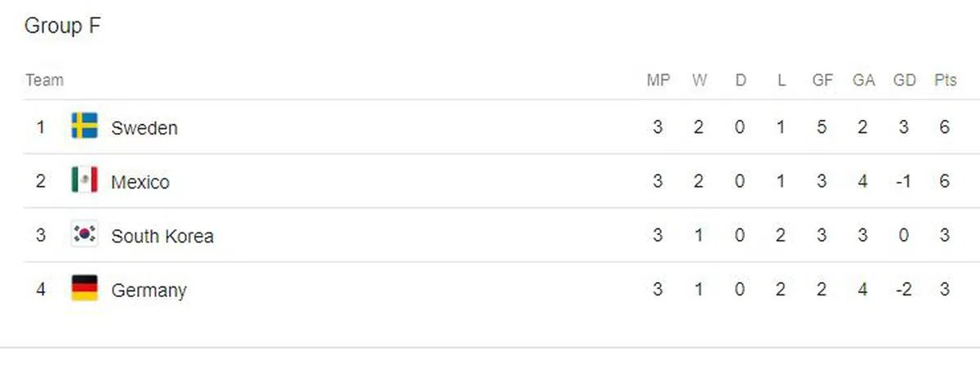Select the South Korea team name

(162, 236)
